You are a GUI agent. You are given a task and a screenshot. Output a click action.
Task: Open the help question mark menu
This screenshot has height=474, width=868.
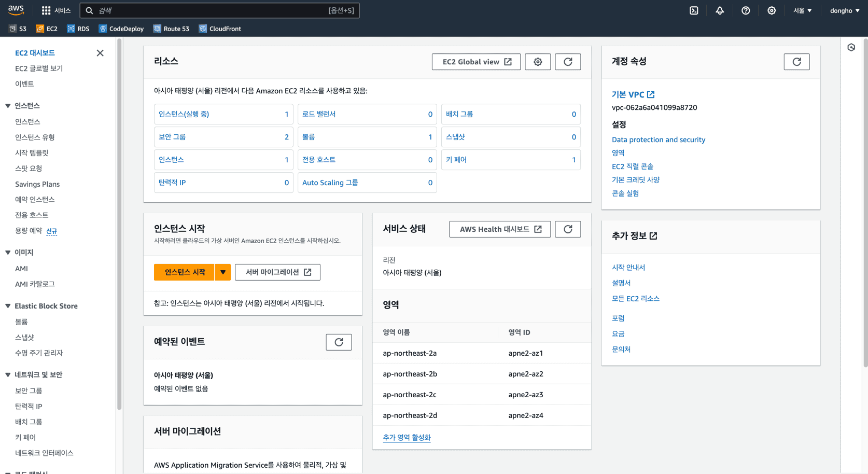746,10
